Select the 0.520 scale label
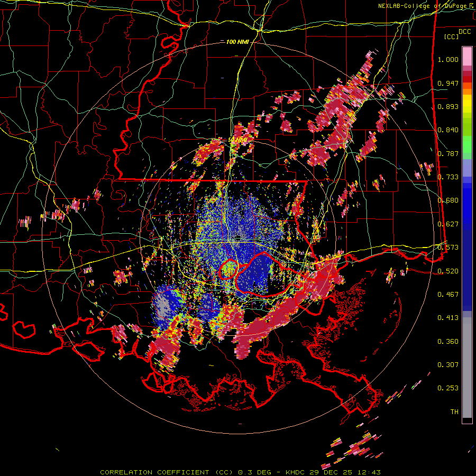The image size is (476, 476). point(448,271)
